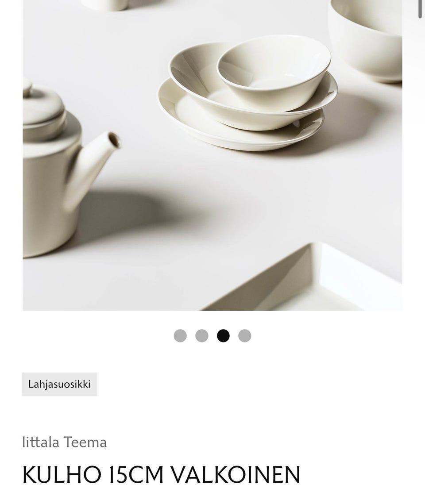
Task: Select the first carousel dot indicator
Action: click(x=180, y=335)
